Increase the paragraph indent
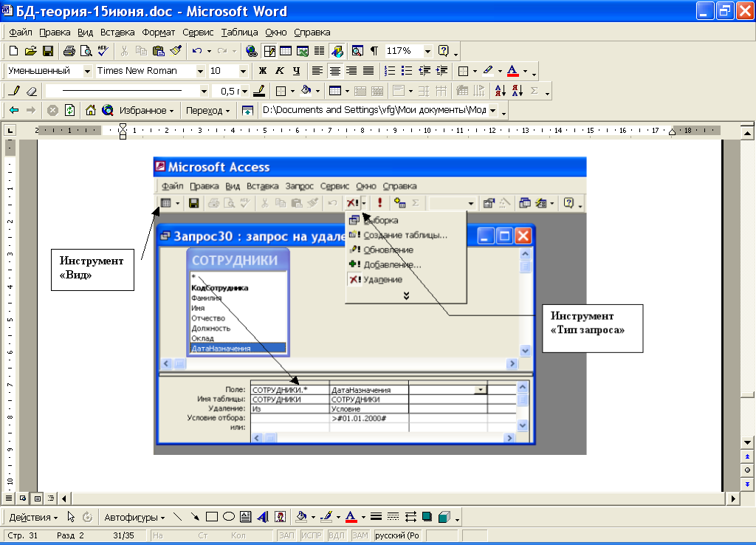 (441, 71)
